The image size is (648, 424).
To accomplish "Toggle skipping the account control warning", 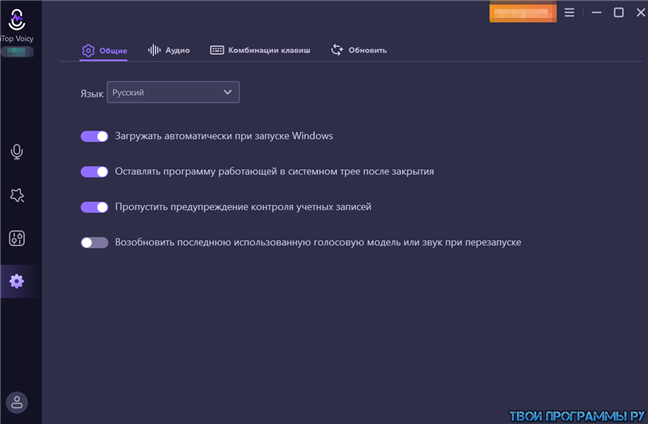I will click(94, 207).
